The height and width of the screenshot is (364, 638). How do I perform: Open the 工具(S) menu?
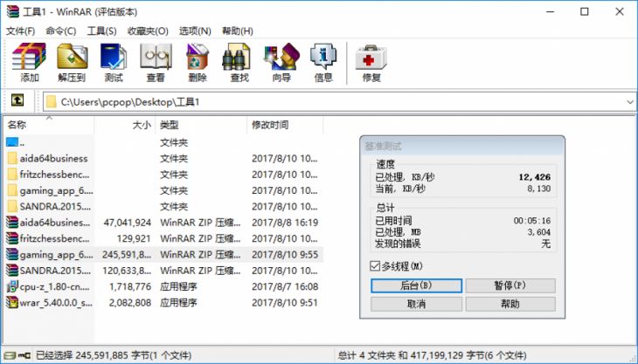coord(101,31)
